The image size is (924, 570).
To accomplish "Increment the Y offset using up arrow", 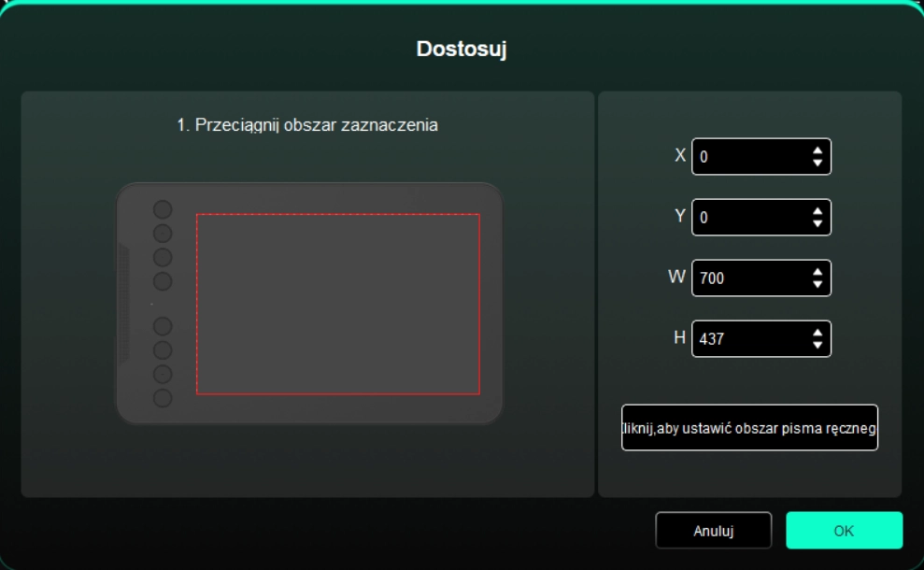I will click(x=817, y=211).
